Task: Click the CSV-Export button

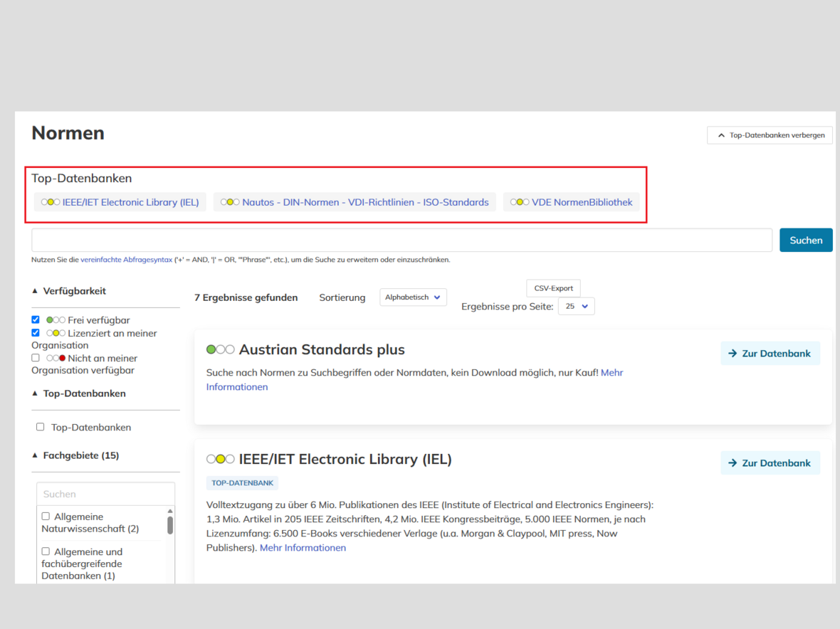Action: 553,288
